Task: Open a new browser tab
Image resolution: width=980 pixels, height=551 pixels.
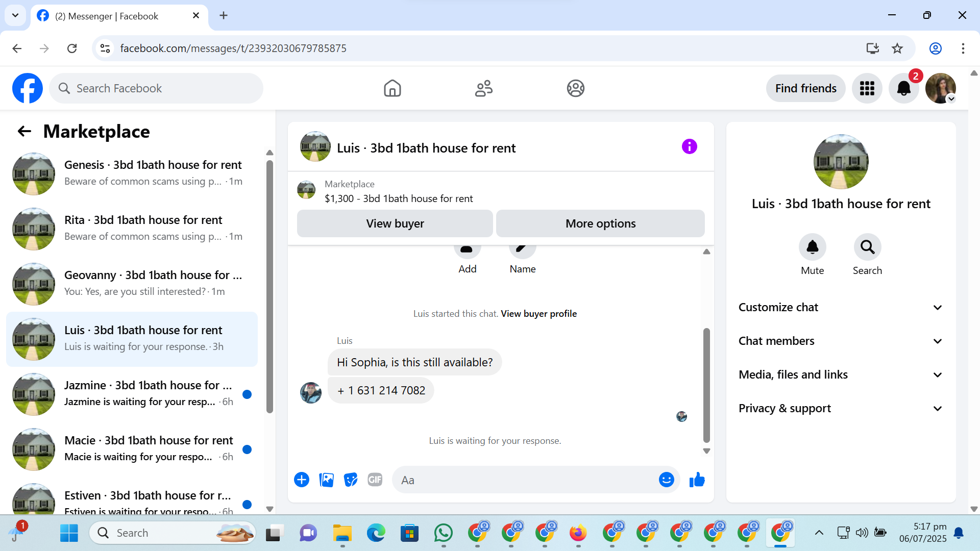Action: click(224, 16)
